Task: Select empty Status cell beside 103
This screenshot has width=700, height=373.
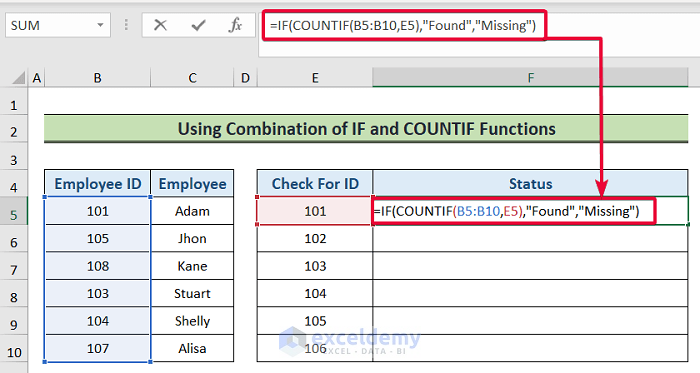Action: point(530,266)
